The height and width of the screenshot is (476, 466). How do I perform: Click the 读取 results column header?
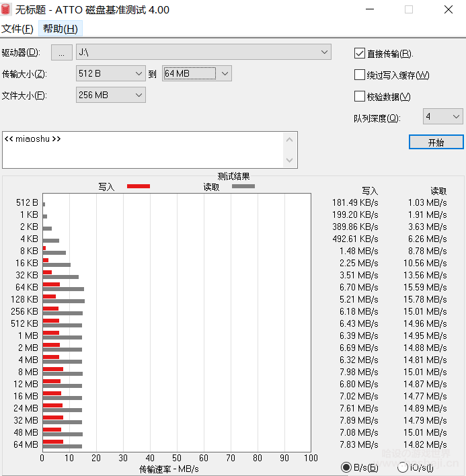point(438,191)
